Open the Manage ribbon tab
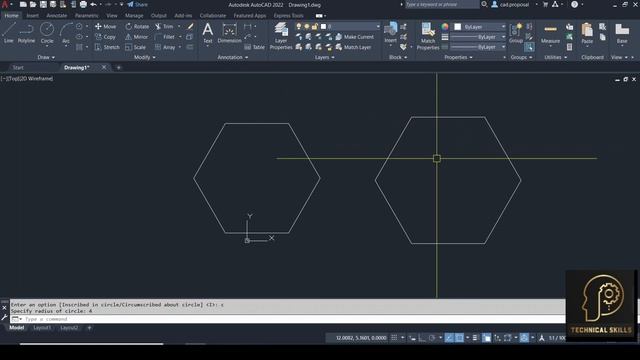This screenshot has height=360, width=640. click(134, 16)
